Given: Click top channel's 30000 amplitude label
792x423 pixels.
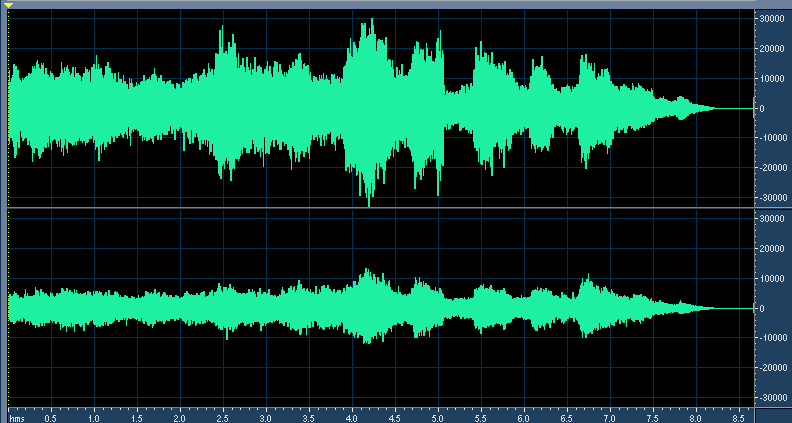Looking at the screenshot, I should point(771,19).
